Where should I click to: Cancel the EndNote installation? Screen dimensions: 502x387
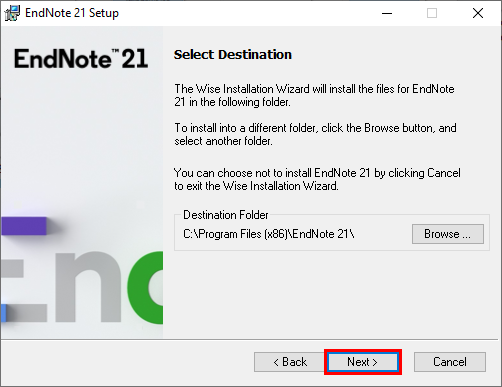450,362
